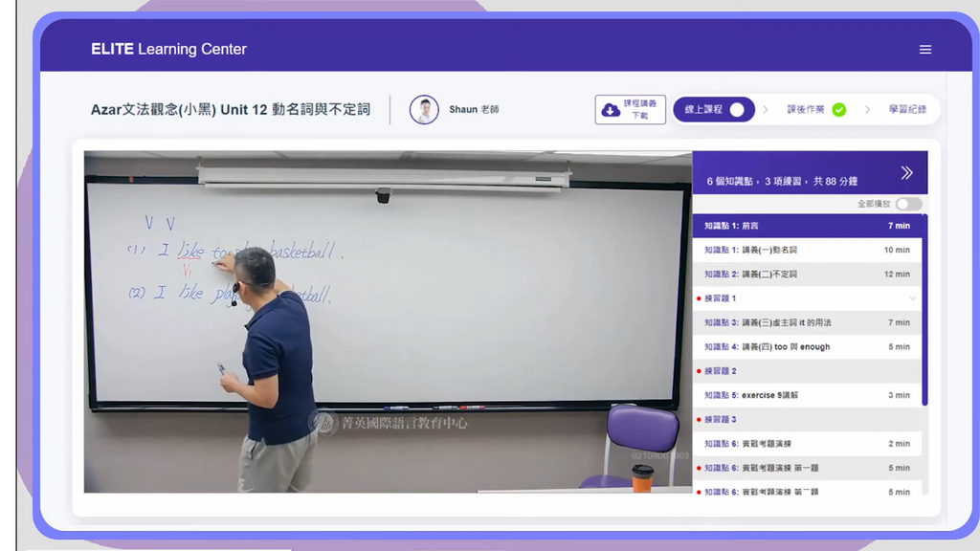
Task: Collapse the lesson list with double-chevron icon
Action: (x=906, y=173)
